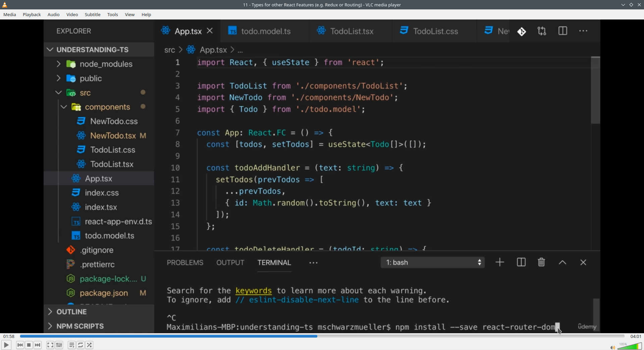
Task: Open the bash terminal selector dropdown
Action: [x=433, y=263]
